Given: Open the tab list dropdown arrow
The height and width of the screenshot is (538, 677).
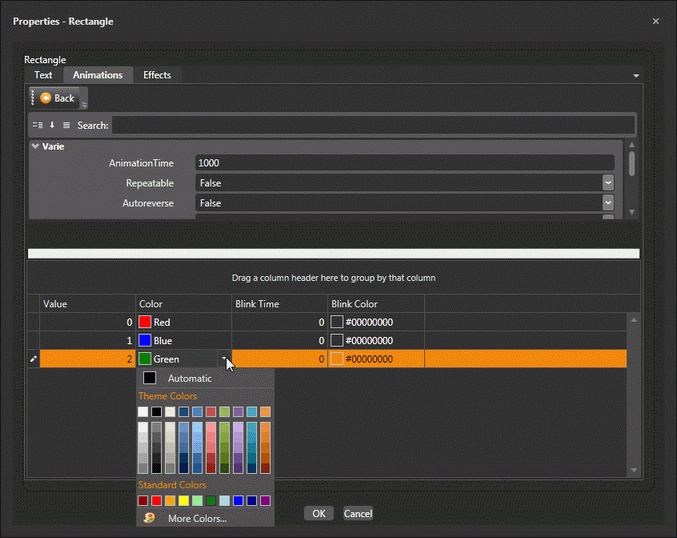Looking at the screenshot, I should click(x=636, y=76).
